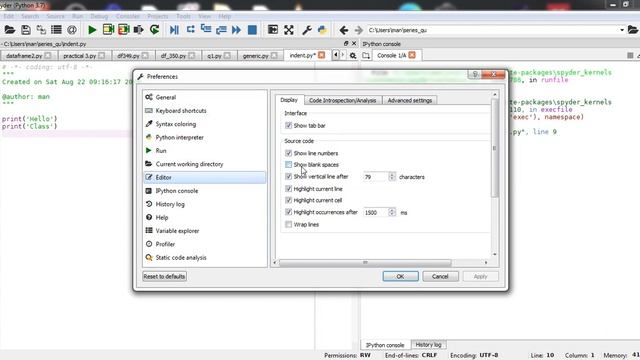Toggle the Highlight occurrences after checkbox
The width and height of the screenshot is (640, 360).
pyautogui.click(x=289, y=212)
